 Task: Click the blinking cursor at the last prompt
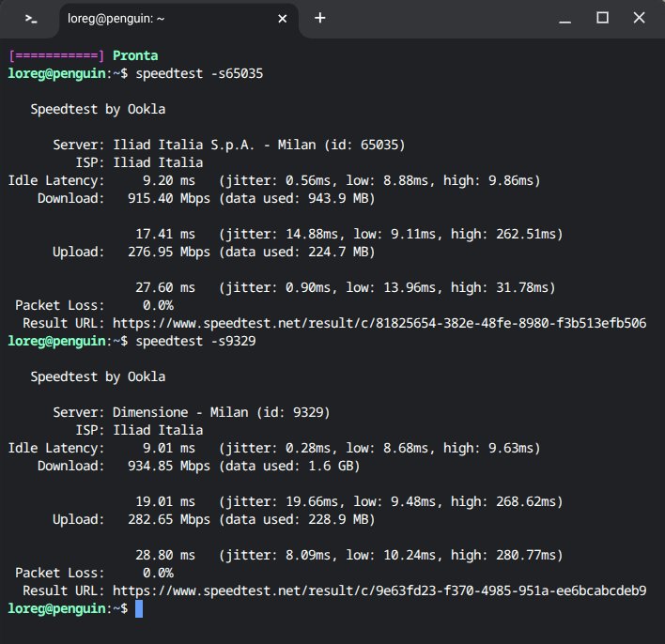click(139, 609)
